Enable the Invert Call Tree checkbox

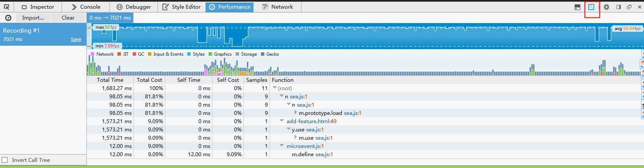click(x=5, y=160)
